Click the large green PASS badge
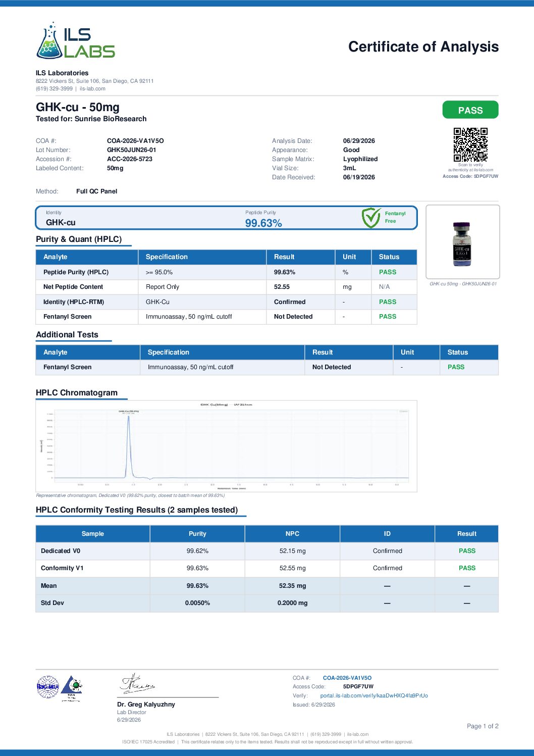Screen dimensions: 534x756 click(470, 110)
